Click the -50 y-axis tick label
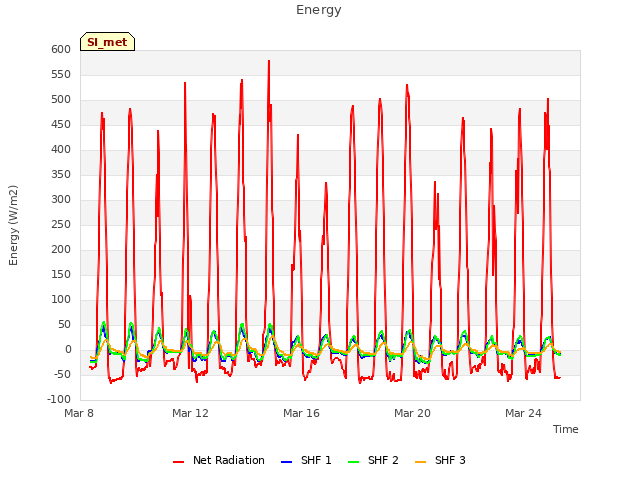 tap(62, 375)
